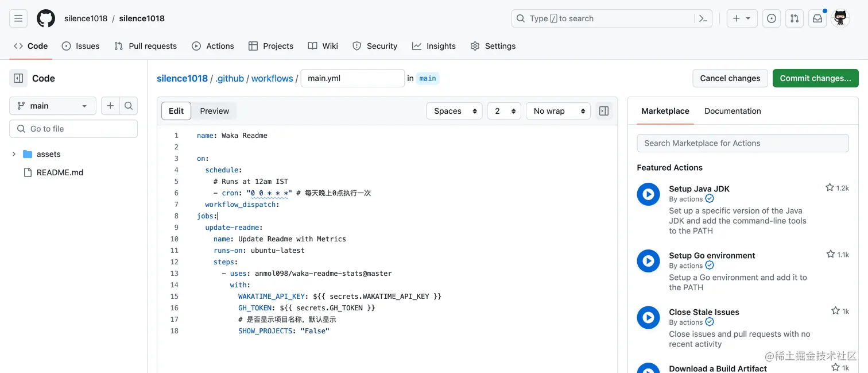The height and width of the screenshot is (373, 868).
Task: Open the command palette icon in search bar
Action: (703, 18)
